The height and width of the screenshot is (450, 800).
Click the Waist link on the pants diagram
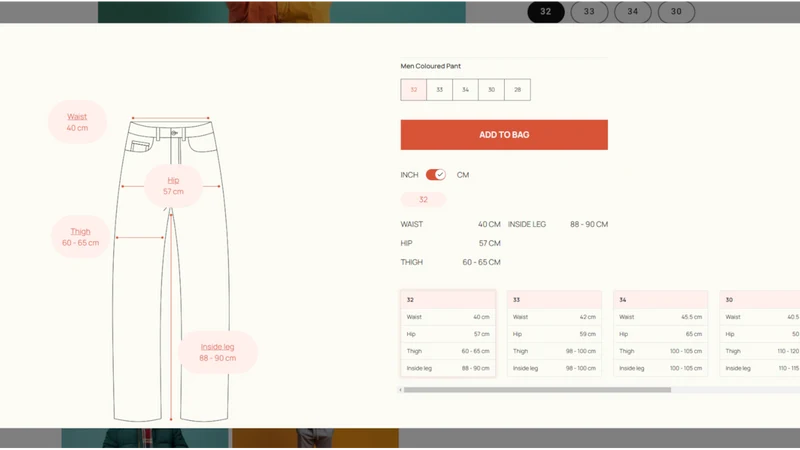[77, 117]
